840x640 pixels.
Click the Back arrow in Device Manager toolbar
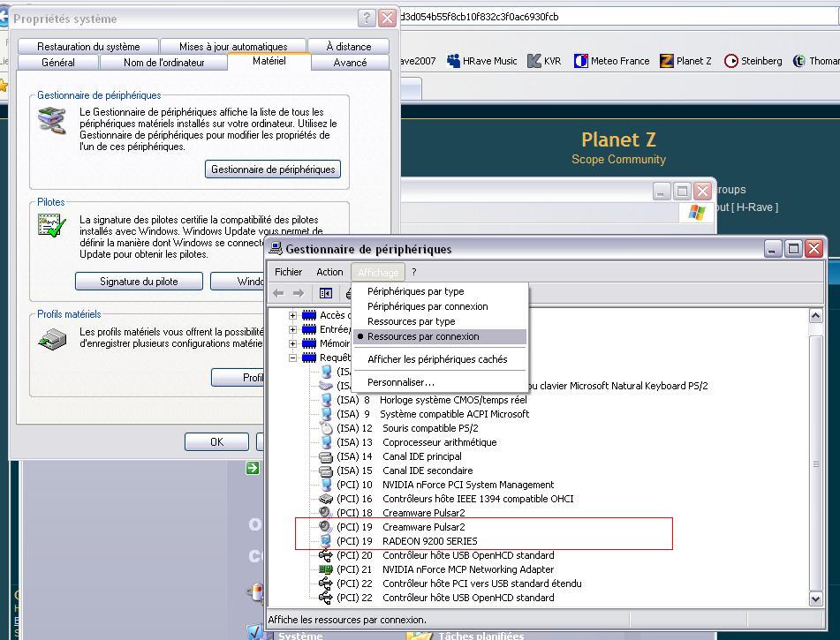(278, 293)
